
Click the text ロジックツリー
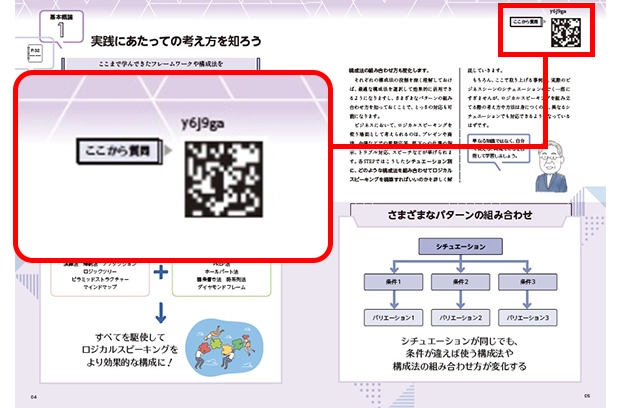[100, 272]
